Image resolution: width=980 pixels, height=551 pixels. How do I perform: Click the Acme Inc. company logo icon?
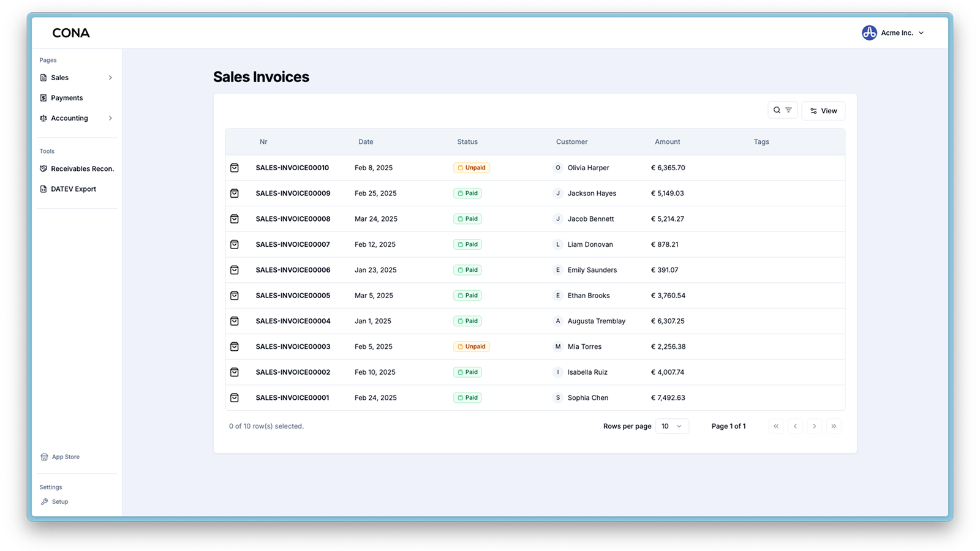point(869,33)
